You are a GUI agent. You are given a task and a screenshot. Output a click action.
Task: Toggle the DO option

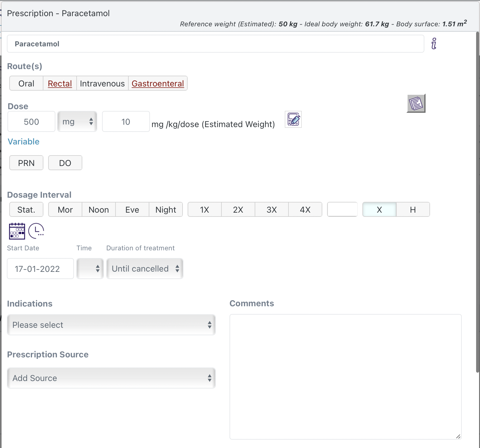(65, 163)
